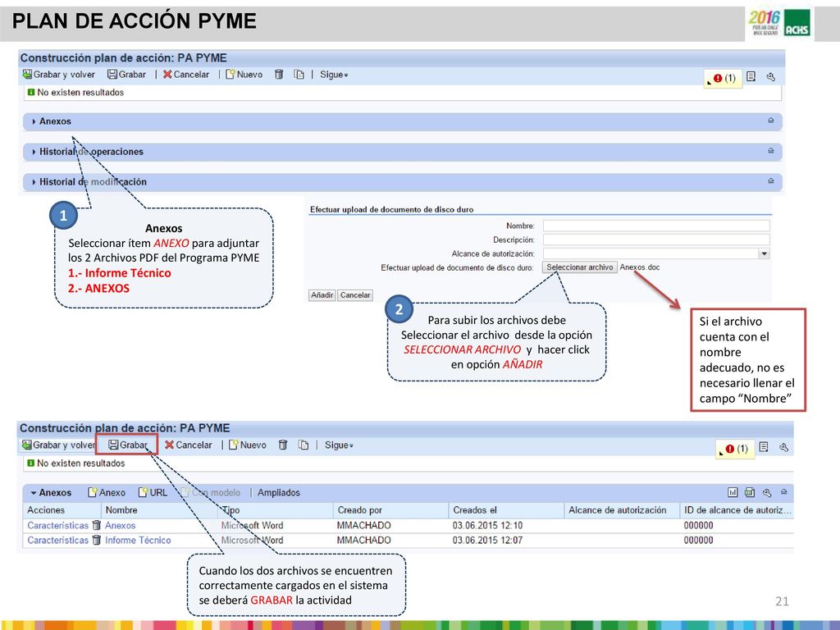This screenshot has height=630, width=840.
Task: Click Cancelar in the upper screenshot toolbar
Action: coord(186,75)
